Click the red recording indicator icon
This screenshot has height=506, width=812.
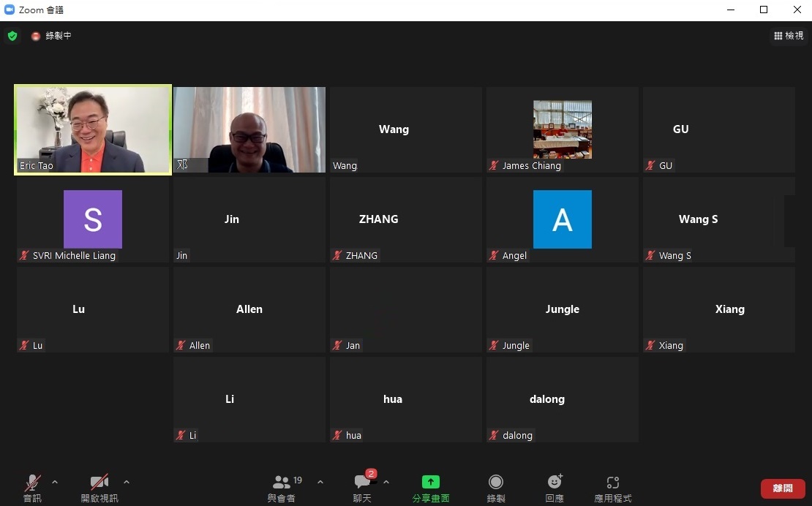point(35,36)
